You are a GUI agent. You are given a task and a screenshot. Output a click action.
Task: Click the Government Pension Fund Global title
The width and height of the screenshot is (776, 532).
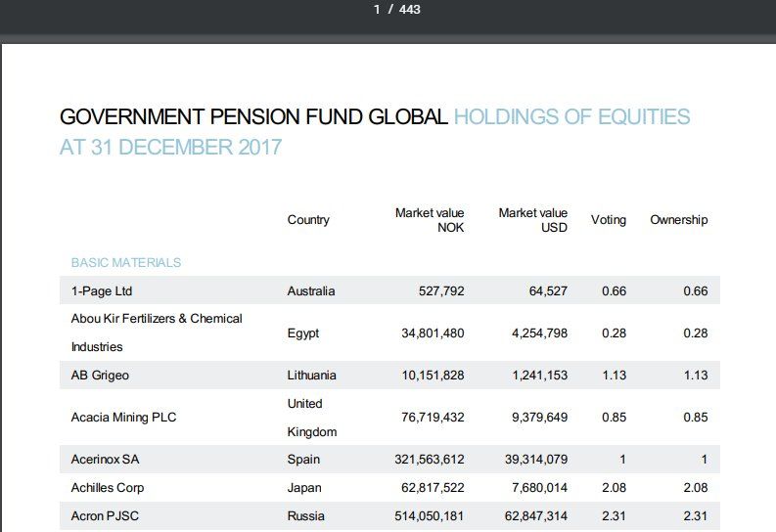pyautogui.click(x=254, y=117)
